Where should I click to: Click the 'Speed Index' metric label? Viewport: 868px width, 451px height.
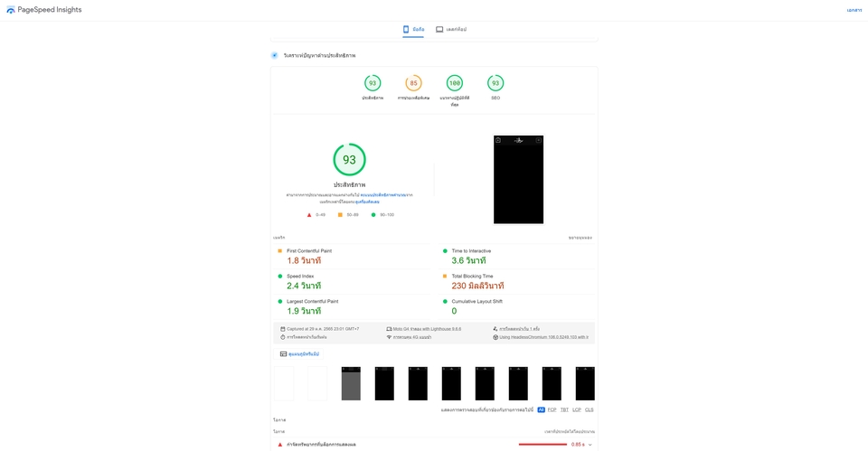(300, 277)
